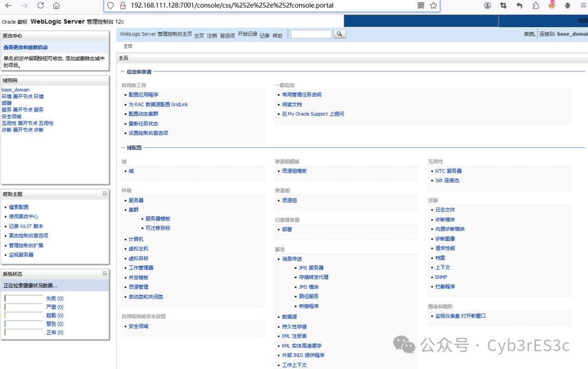The height and width of the screenshot is (369, 588).
Task: Open WTC 服务器 link
Action: [x=448, y=171]
